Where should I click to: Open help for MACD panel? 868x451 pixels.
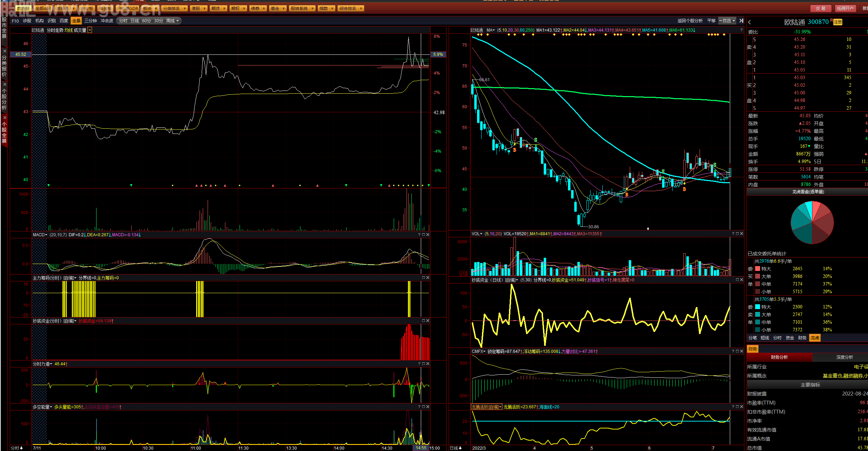419,235
